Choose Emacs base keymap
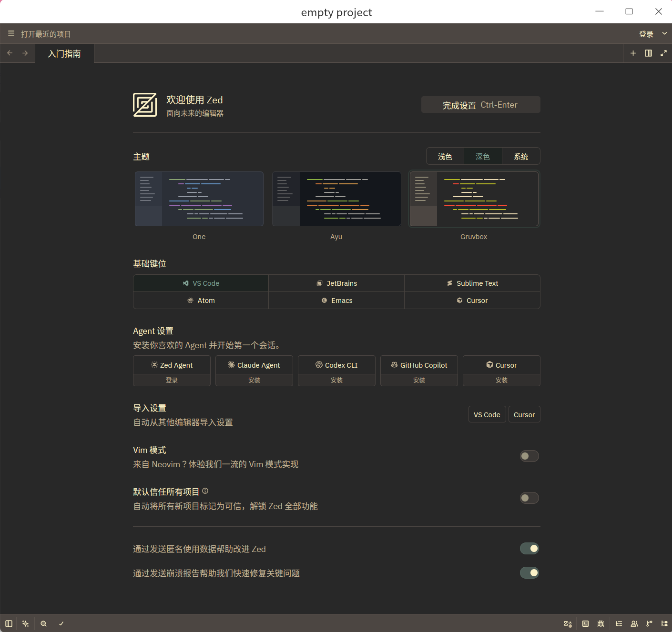 (336, 301)
